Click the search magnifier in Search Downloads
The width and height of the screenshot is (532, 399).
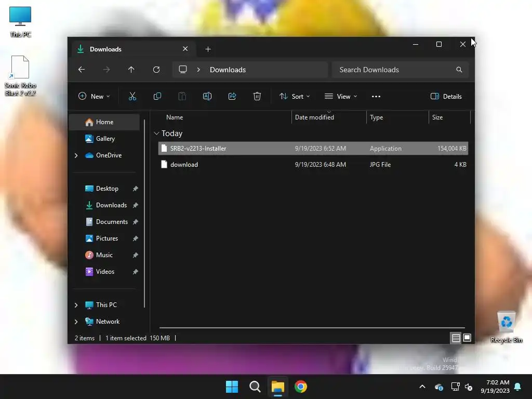tap(459, 70)
